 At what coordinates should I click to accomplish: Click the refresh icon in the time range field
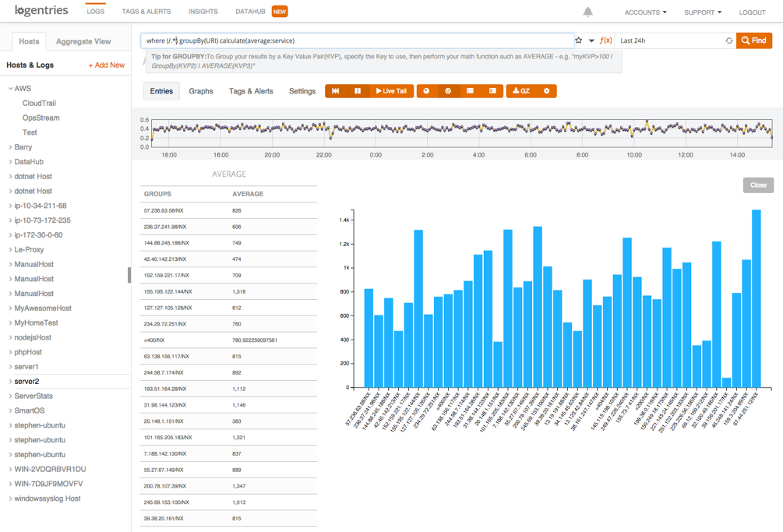coord(729,41)
